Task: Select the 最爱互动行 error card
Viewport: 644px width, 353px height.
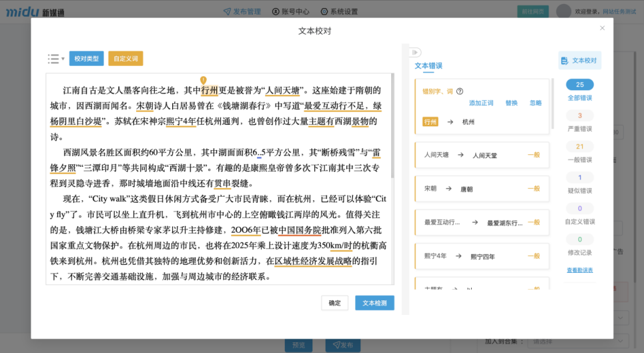Action: 482,222
